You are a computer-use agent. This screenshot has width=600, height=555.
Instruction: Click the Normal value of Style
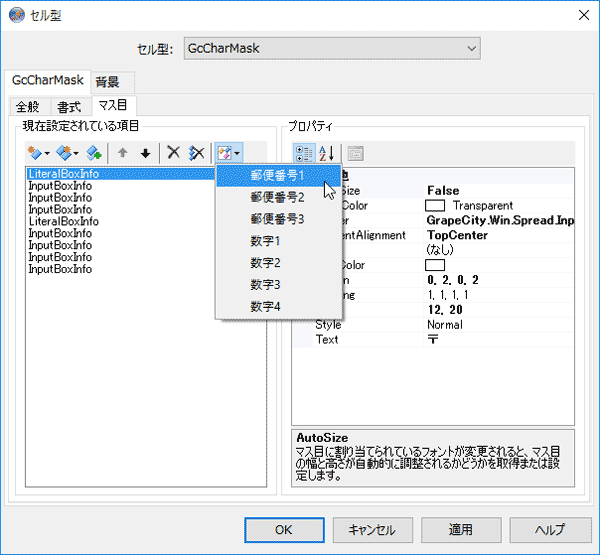tap(445, 325)
